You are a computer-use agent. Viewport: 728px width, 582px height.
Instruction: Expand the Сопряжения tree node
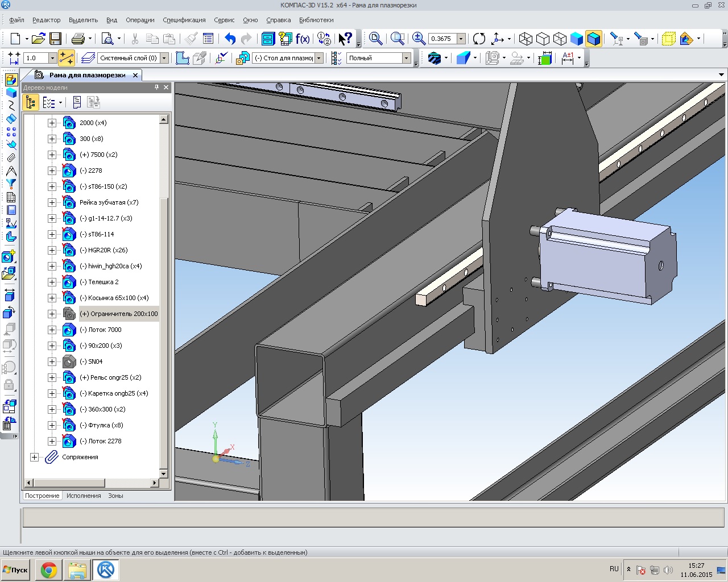[x=35, y=457]
